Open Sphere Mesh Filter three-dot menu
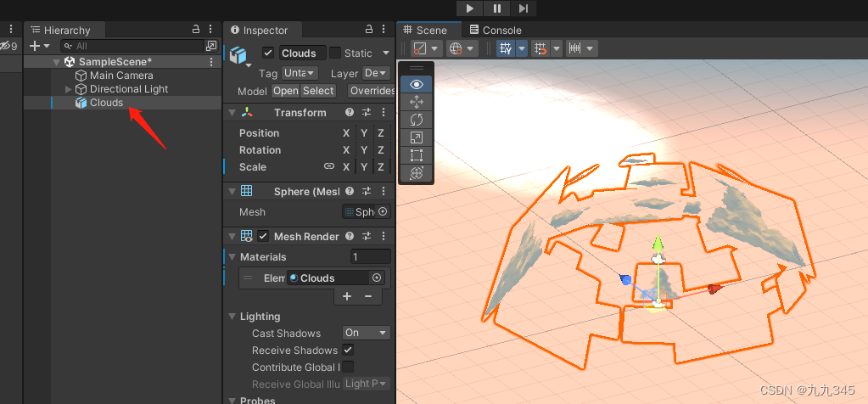Viewport: 868px width, 404px height. [383, 191]
